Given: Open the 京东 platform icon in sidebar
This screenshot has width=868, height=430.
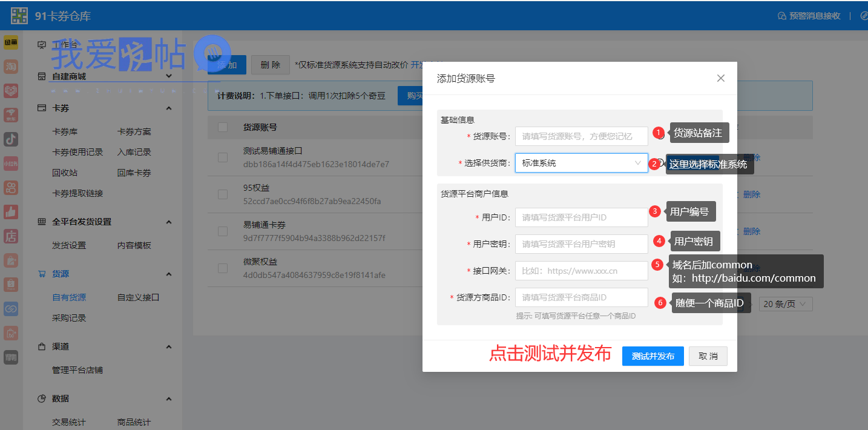Looking at the screenshot, I should tap(11, 115).
